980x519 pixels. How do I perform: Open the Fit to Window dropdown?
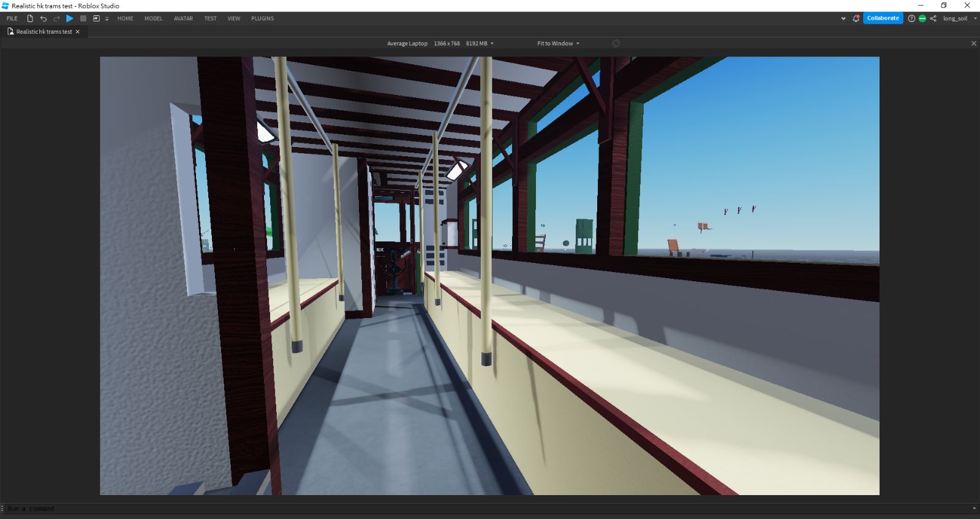click(558, 44)
